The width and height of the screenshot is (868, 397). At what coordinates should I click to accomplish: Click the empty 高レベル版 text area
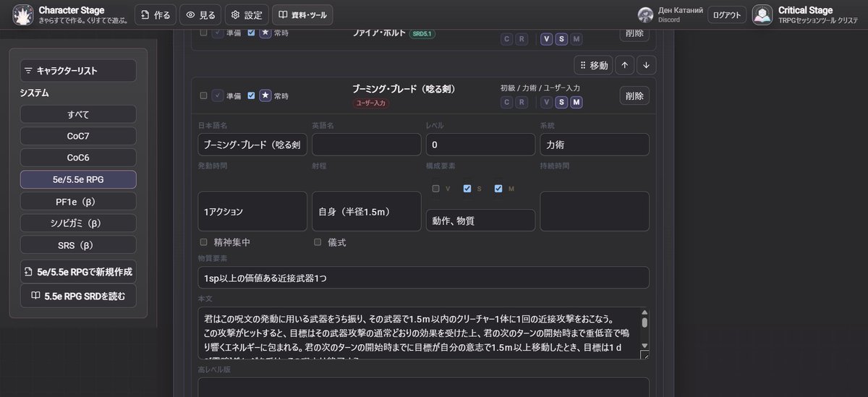[x=424, y=387]
